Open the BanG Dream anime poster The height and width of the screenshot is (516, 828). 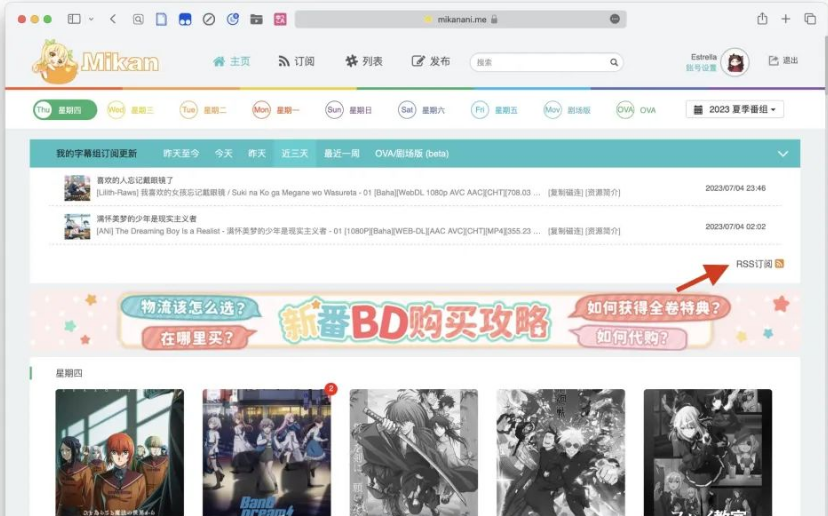click(x=267, y=453)
